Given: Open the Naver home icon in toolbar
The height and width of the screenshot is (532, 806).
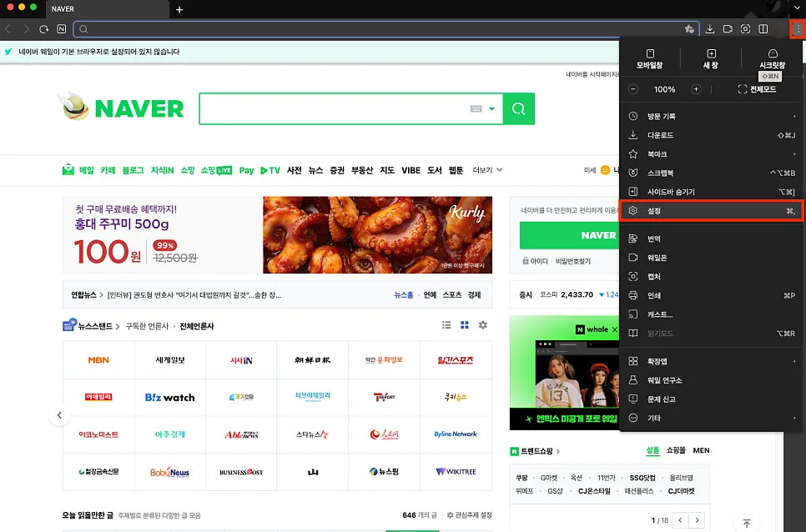Looking at the screenshot, I should 62,29.
